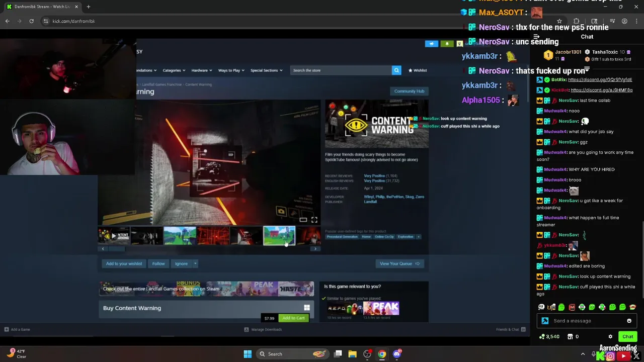This screenshot has width=644, height=362.
Task: Go to next screenshot thumbnails arrow
Action: click(315, 249)
